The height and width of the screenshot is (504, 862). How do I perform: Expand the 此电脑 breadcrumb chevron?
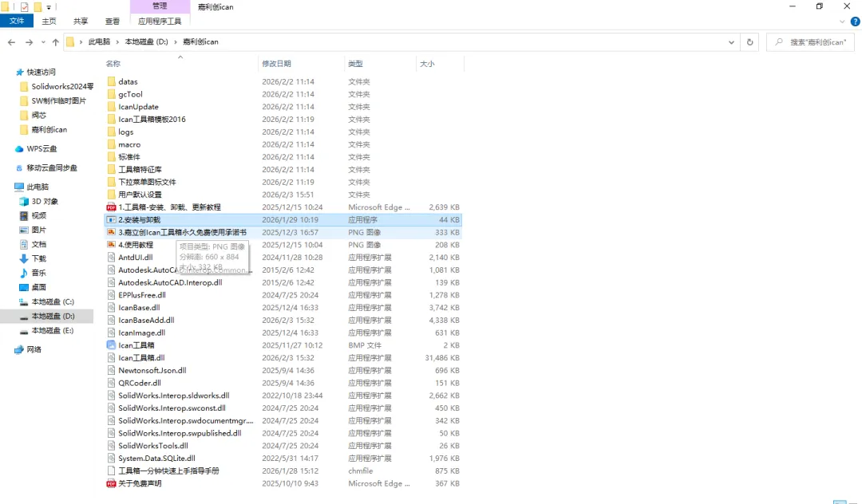[117, 42]
